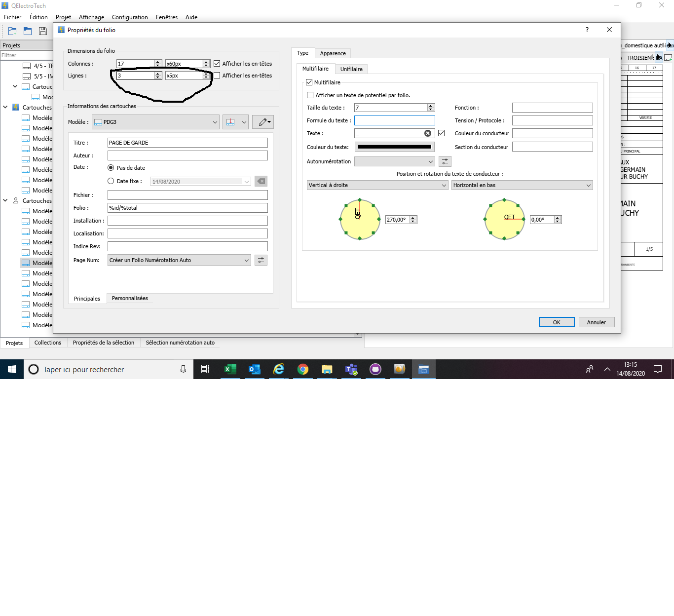This screenshot has height=616, width=674.
Task: Click the save project toolbar icon
Action: pos(43,31)
